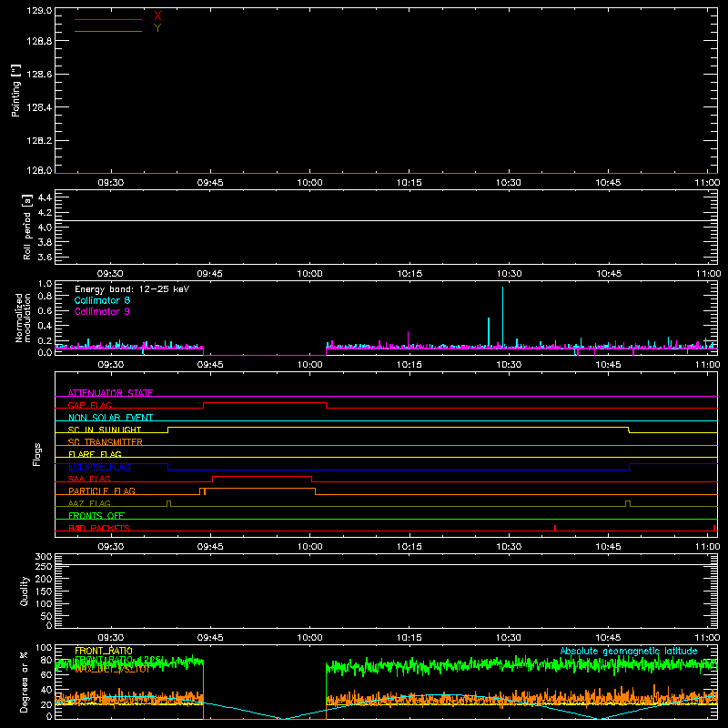The width and height of the screenshot is (728, 728).
Task: Select the Flags axis title
Action: point(37,454)
